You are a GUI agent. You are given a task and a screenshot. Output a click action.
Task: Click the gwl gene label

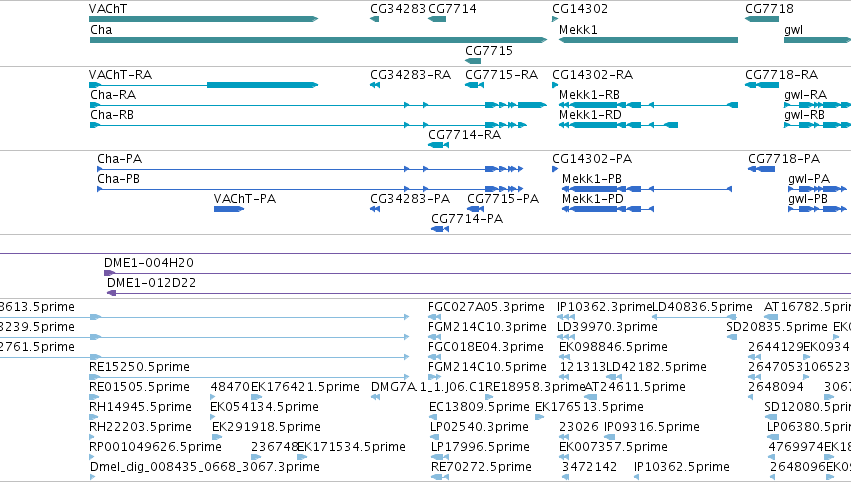click(x=793, y=30)
